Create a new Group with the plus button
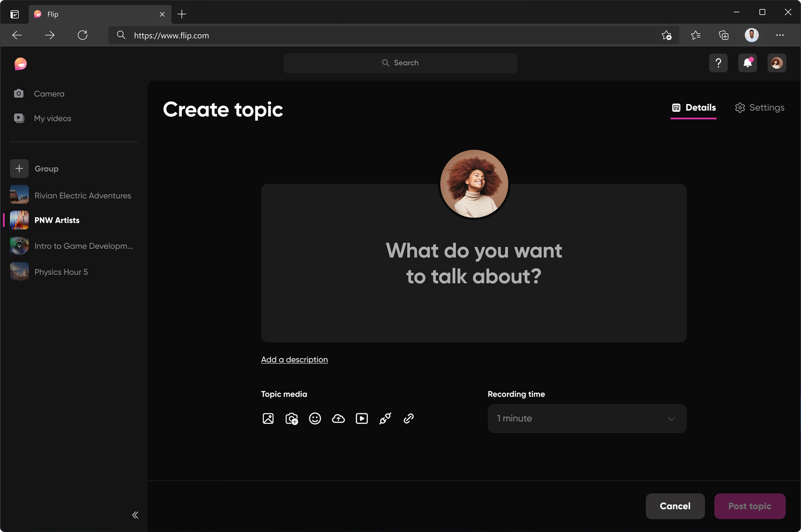Viewport: 801px width, 532px height. click(19, 168)
